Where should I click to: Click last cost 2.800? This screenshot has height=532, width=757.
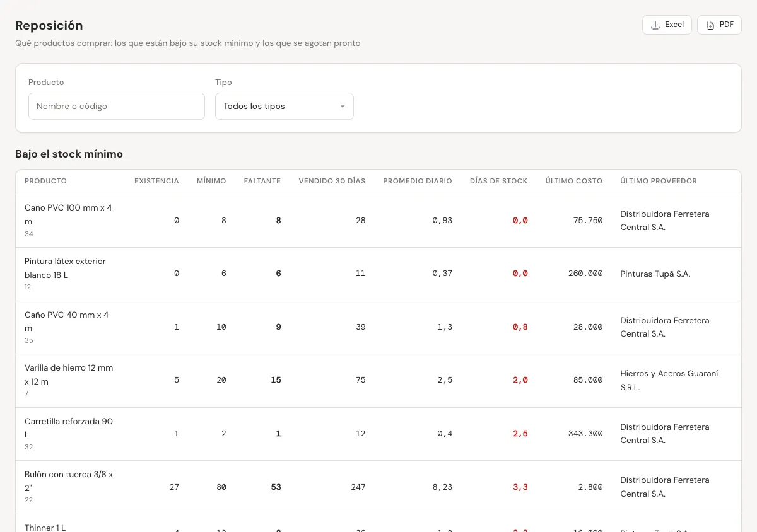590,487
